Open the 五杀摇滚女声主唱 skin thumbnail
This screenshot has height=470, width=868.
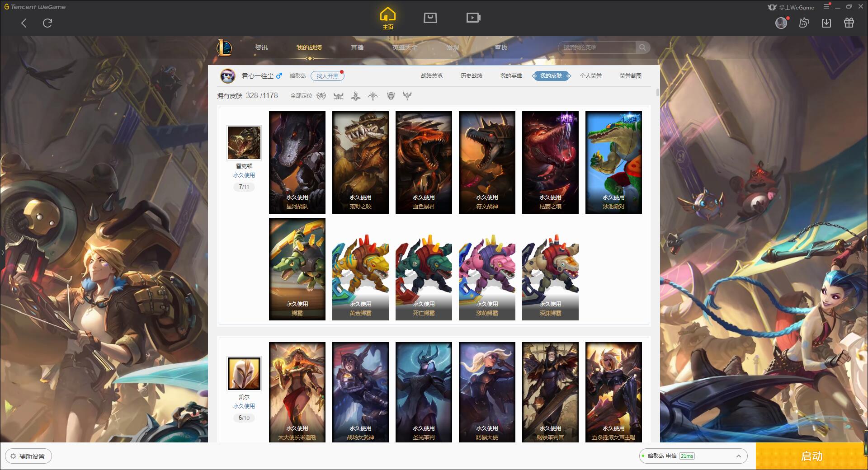pos(613,392)
